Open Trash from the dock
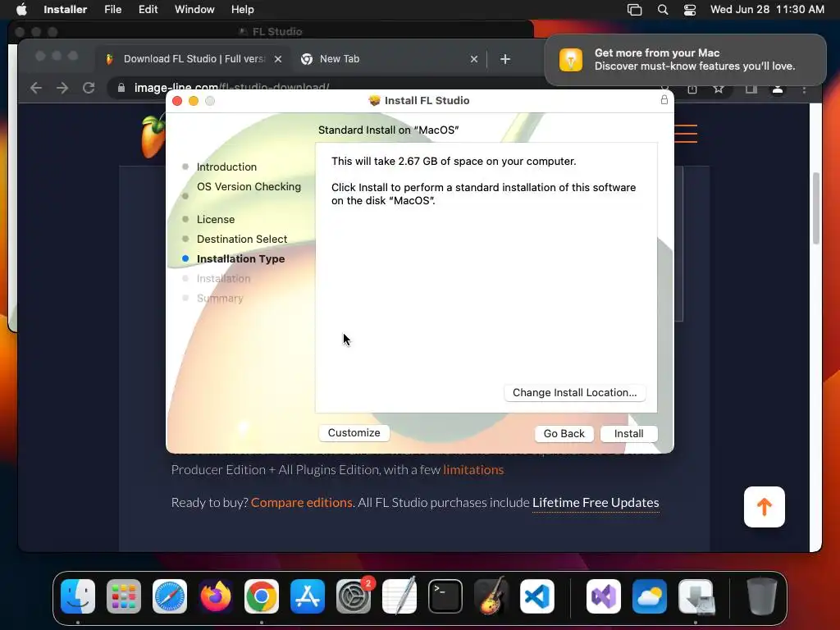 point(761,596)
